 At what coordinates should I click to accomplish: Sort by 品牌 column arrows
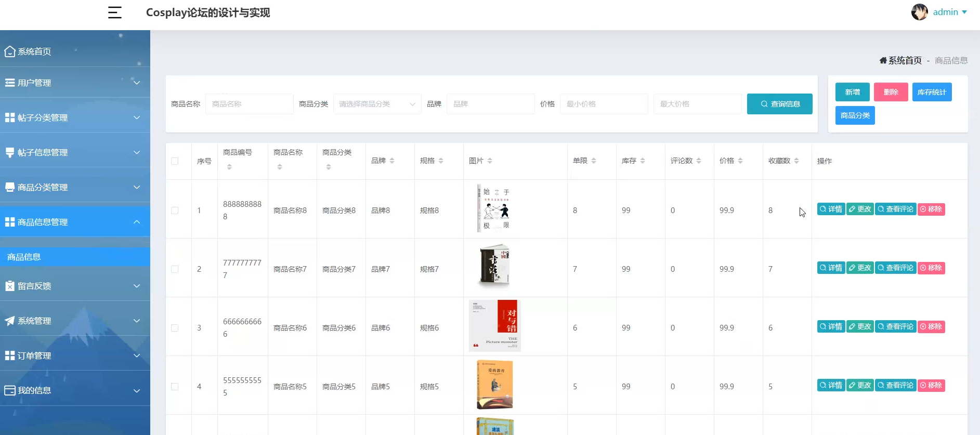pos(392,161)
